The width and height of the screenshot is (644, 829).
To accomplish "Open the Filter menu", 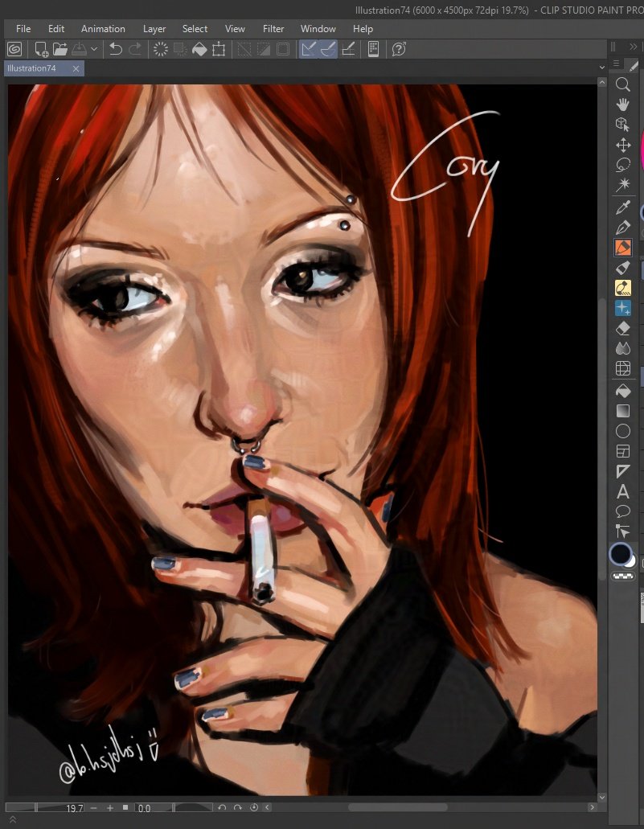I will pyautogui.click(x=273, y=29).
